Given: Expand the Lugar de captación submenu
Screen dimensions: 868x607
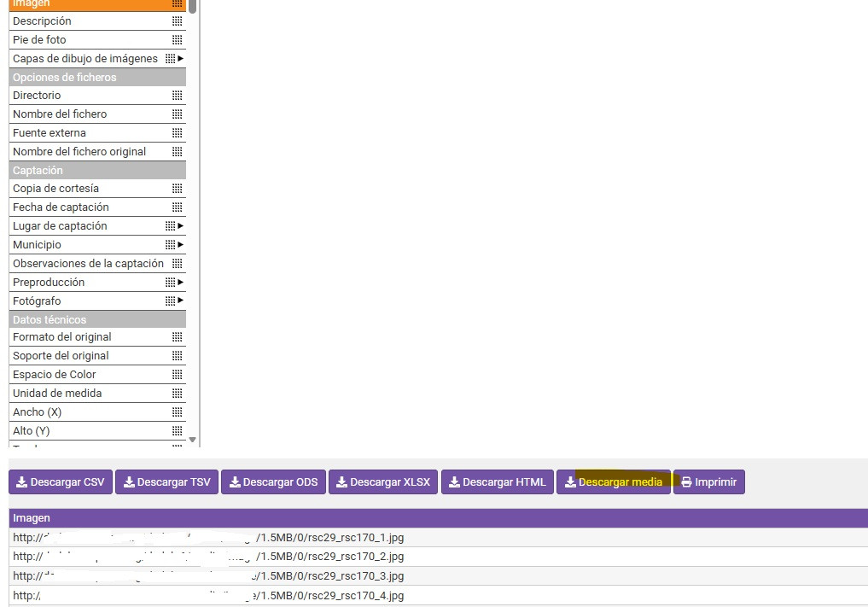Looking at the screenshot, I should click(x=181, y=226).
